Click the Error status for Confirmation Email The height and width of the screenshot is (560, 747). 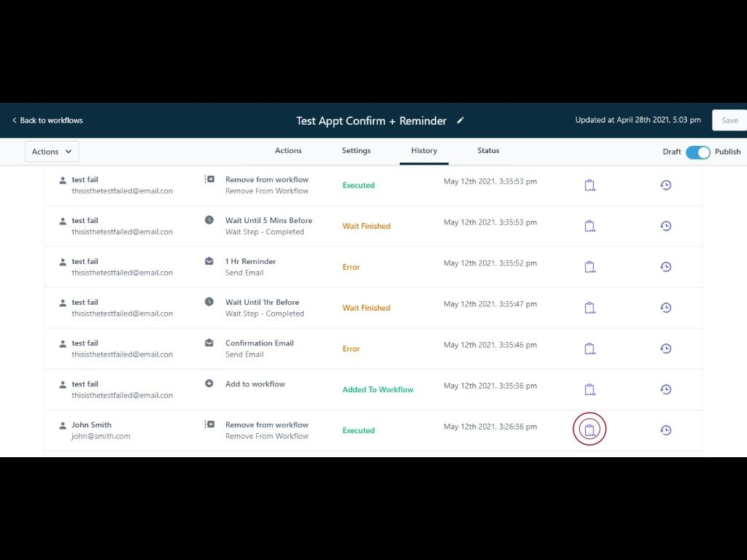tap(351, 349)
